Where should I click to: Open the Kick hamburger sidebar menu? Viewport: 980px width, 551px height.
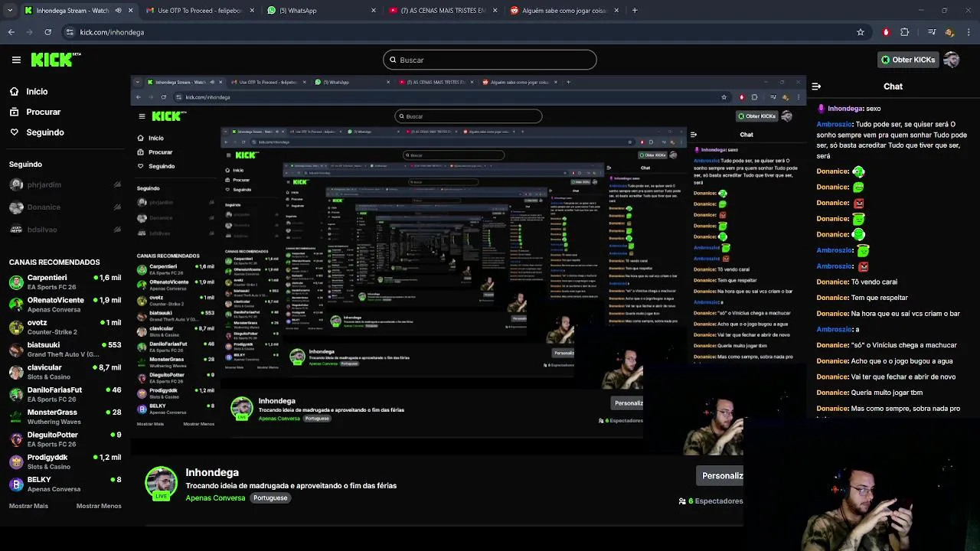pos(16,60)
